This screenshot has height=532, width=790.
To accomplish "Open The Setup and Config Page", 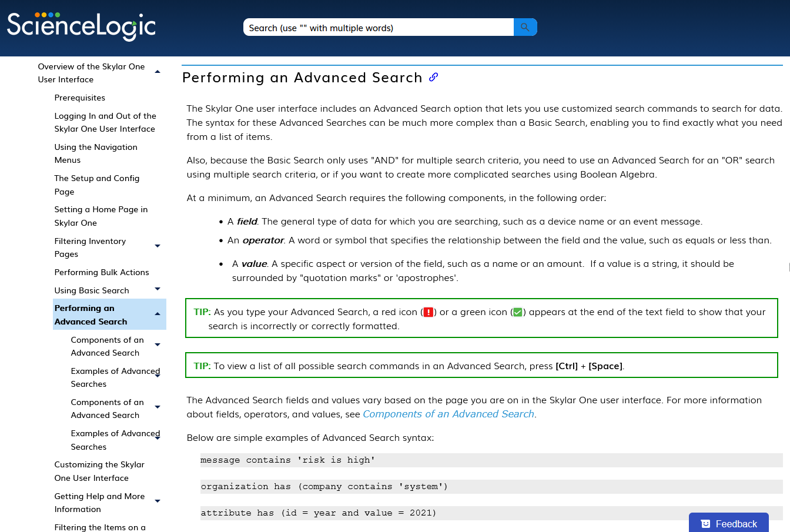I will (x=97, y=185).
